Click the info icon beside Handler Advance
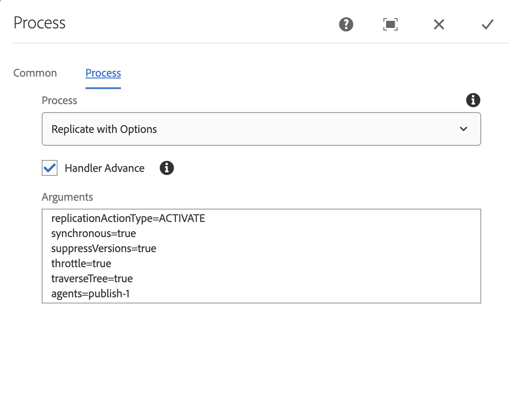Screen dimensions: 522x420 click(x=167, y=168)
